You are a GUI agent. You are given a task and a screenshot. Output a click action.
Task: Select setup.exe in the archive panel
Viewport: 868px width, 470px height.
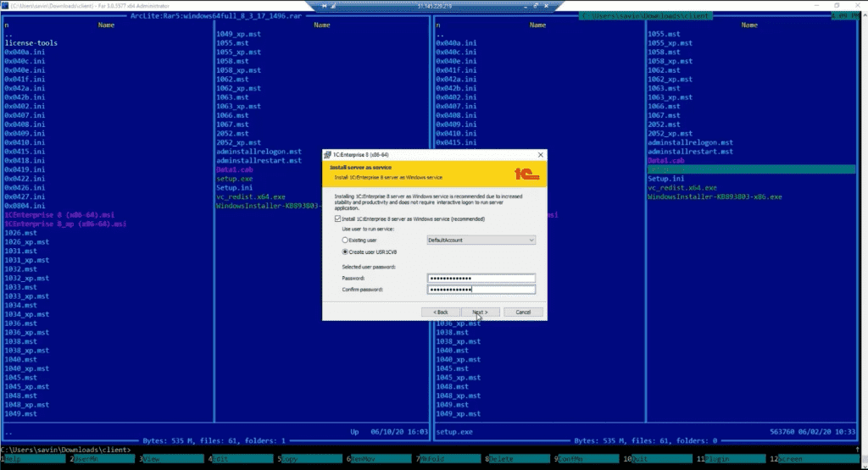coord(235,179)
